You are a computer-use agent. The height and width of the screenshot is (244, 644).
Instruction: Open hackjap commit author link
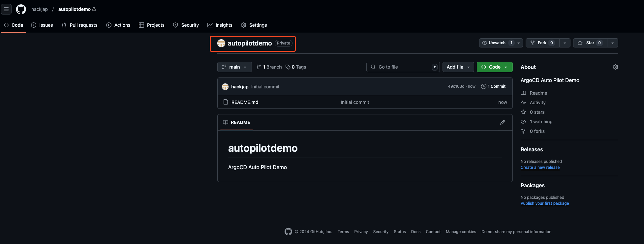[240, 87]
